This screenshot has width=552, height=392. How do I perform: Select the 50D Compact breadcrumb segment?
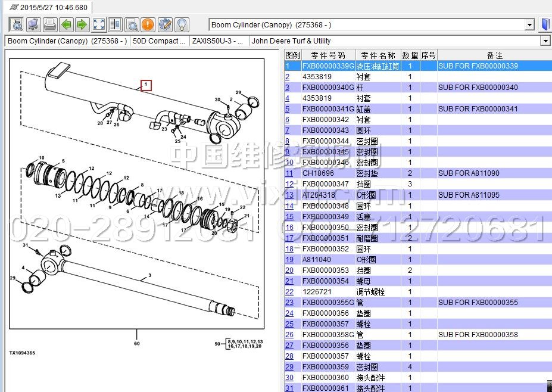point(159,41)
